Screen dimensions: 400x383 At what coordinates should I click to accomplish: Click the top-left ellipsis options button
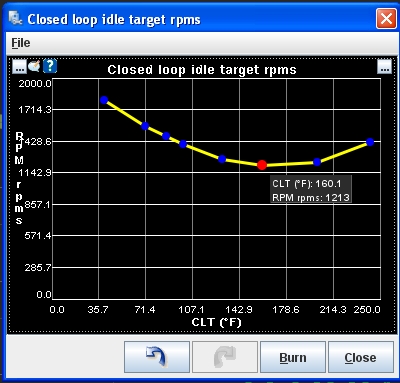click(x=19, y=66)
